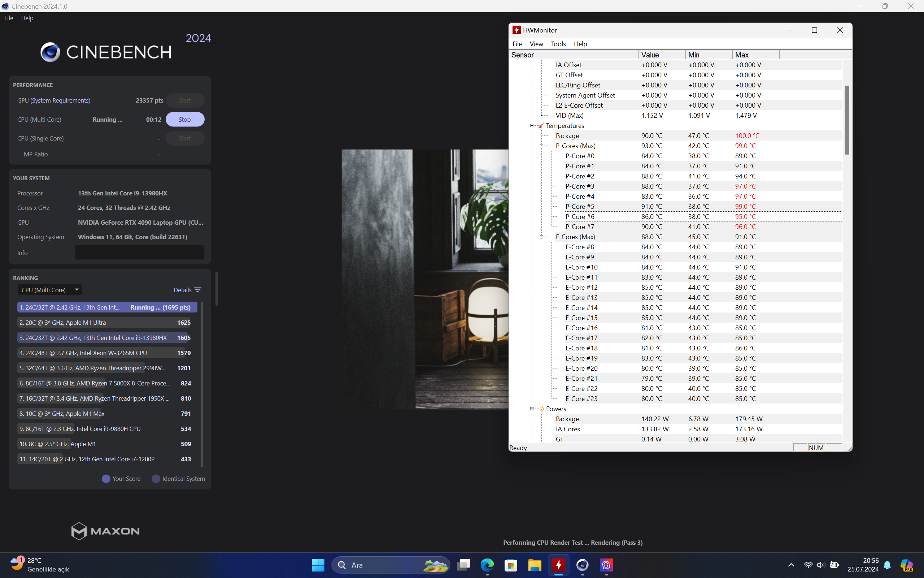This screenshot has width=924, height=578.
Task: Click HWMonitor vertical scrollbar thumb
Action: [x=847, y=120]
